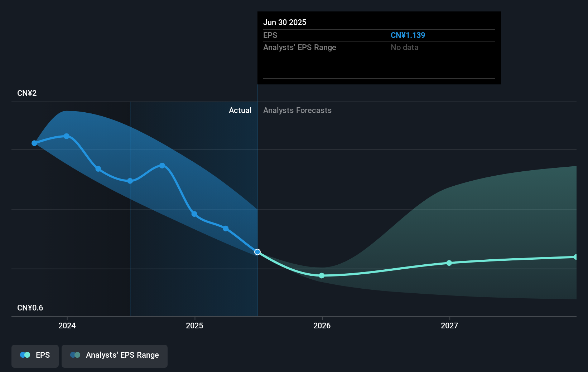Toggle the EPS legend button

[35, 356]
